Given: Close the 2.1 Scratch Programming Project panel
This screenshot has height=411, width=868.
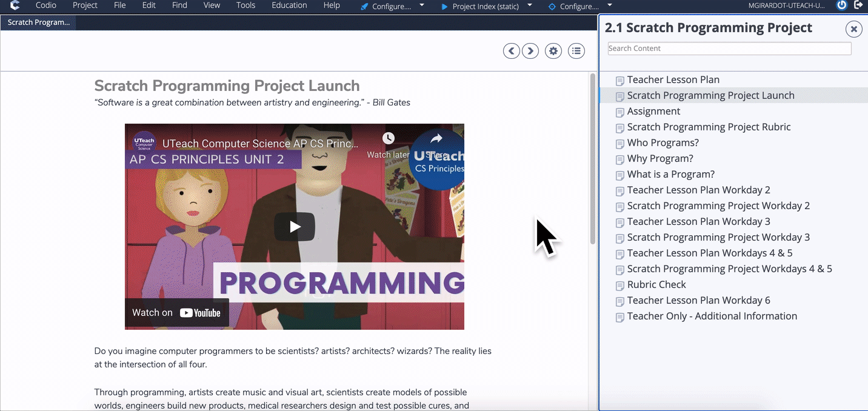Looking at the screenshot, I should click(853, 28).
